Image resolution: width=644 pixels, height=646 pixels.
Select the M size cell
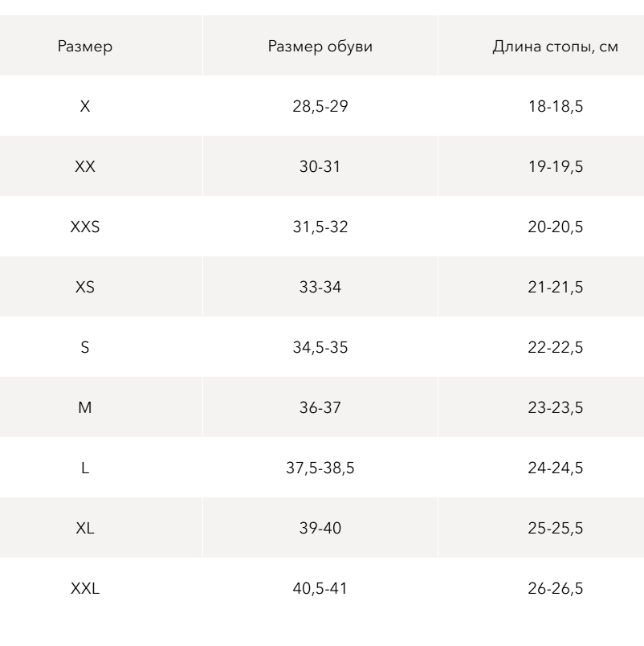85,408
